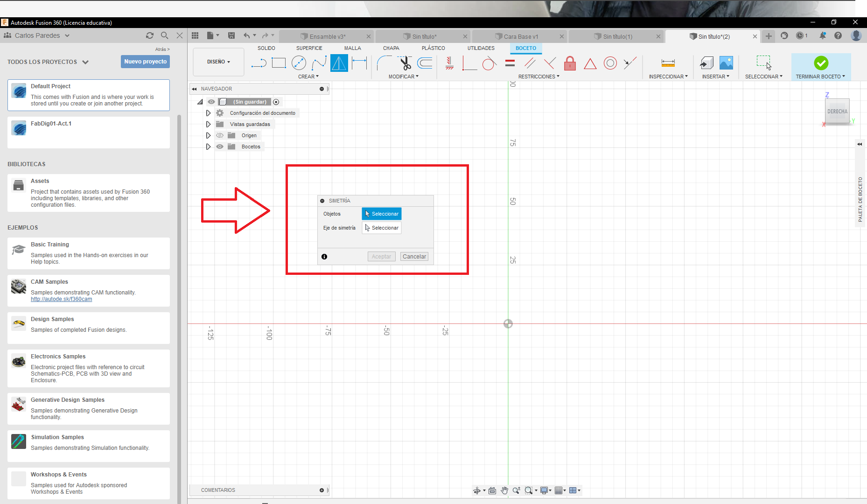Search in the data panel
Screen dimensions: 867x504
164,35
